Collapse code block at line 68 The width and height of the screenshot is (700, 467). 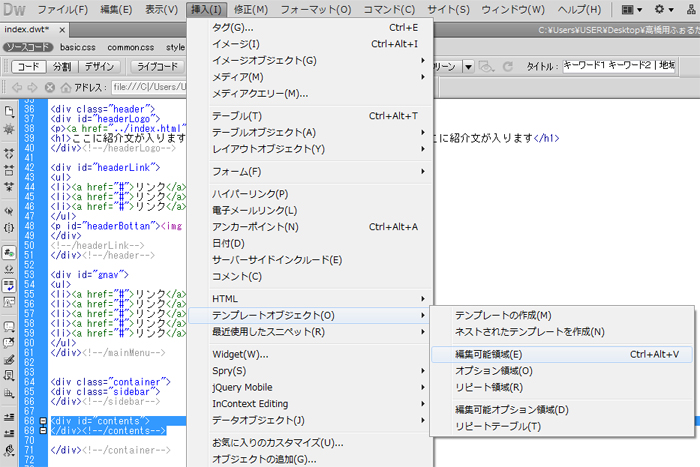pyautogui.click(x=43, y=421)
